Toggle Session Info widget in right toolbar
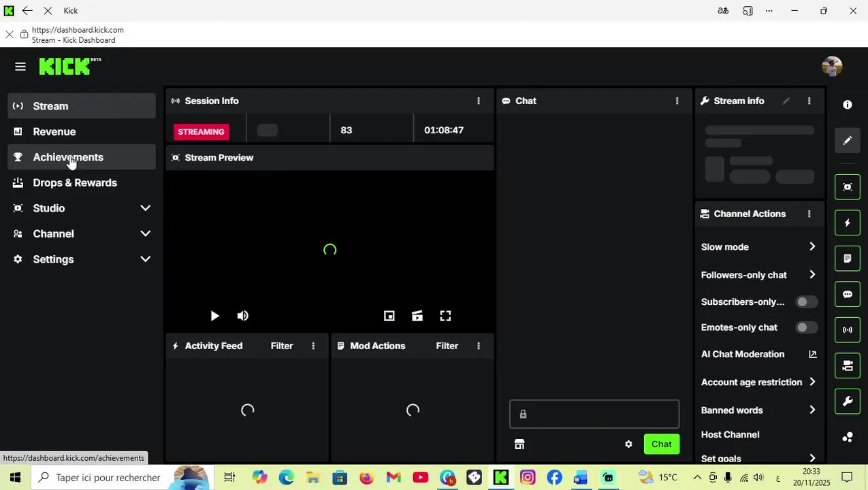The height and width of the screenshot is (490, 868). [848, 330]
